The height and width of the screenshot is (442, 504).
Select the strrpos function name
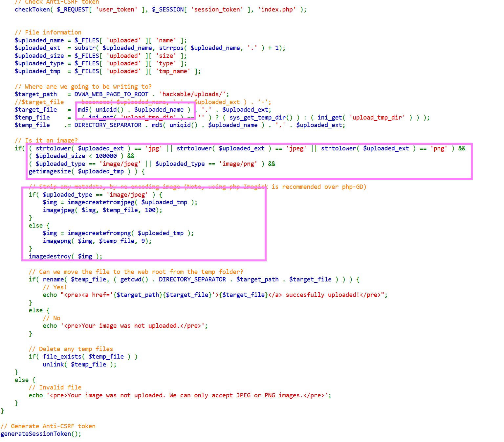click(171, 48)
